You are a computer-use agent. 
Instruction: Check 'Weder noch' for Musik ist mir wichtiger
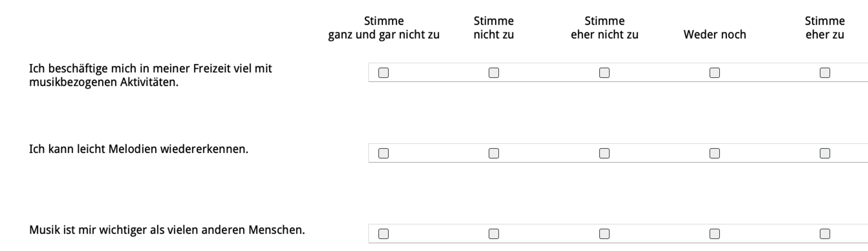pyautogui.click(x=715, y=234)
